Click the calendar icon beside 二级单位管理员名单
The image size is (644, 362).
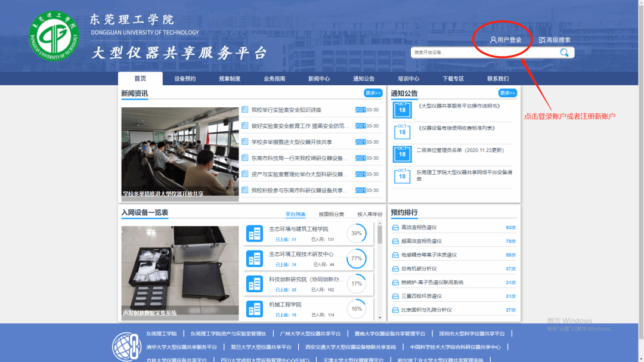[402, 154]
